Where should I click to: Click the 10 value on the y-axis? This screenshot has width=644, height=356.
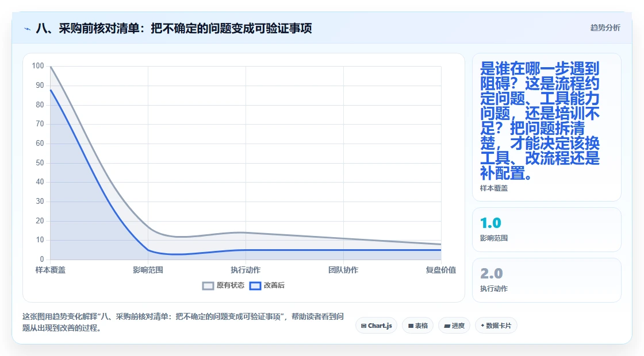pyautogui.click(x=40, y=240)
